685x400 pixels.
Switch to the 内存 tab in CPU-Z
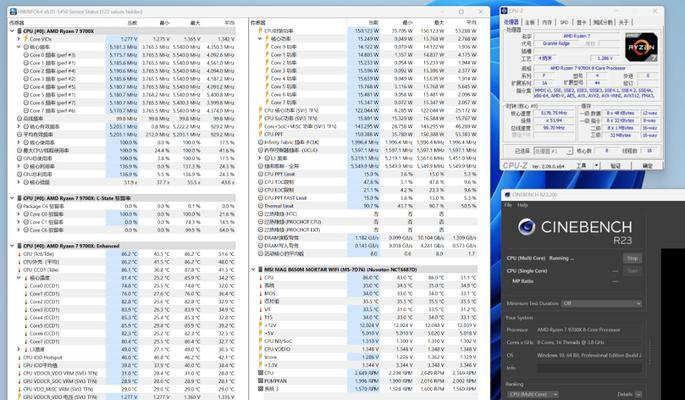(x=547, y=22)
